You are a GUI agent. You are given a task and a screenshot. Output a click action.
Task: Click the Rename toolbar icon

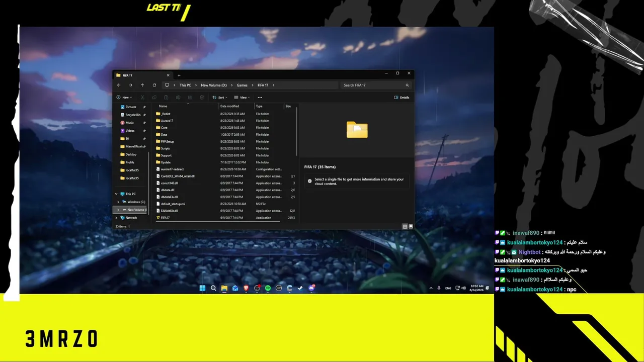(178, 98)
